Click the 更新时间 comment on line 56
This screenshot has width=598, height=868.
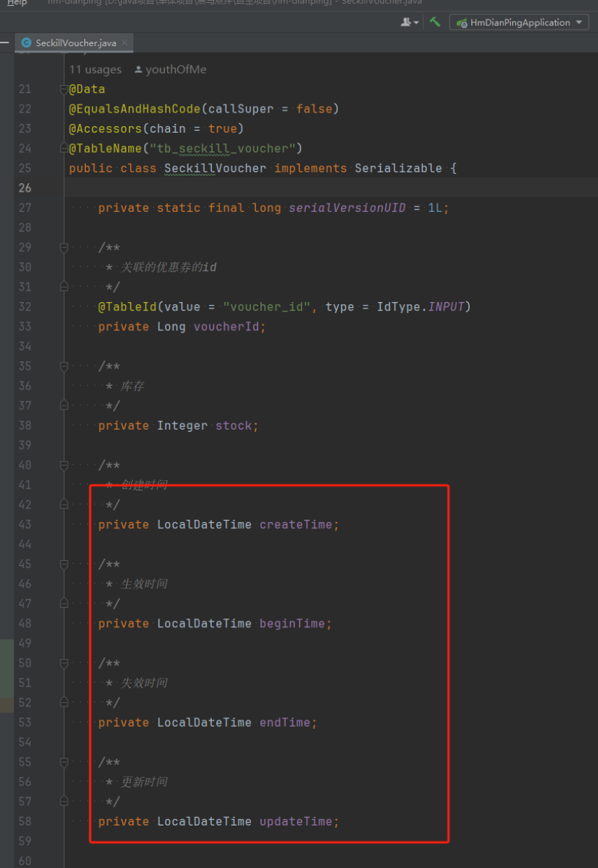[x=144, y=782]
